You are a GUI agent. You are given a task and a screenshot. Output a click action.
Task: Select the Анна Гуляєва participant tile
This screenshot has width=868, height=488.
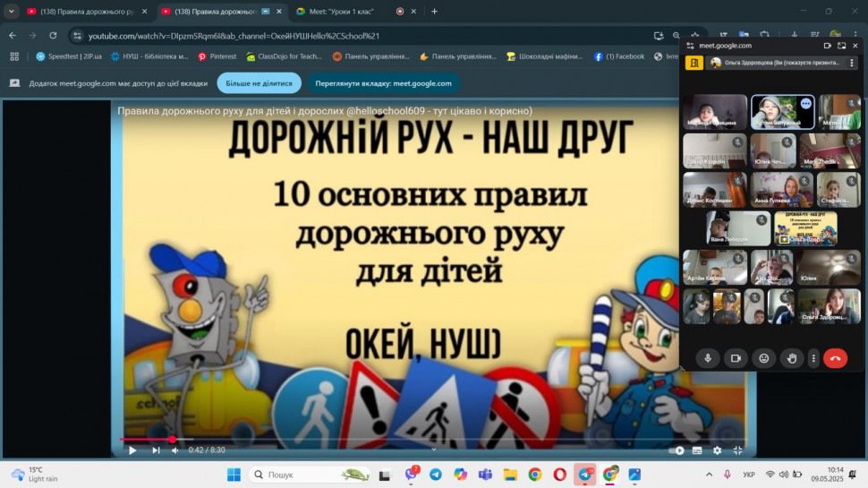click(x=781, y=190)
